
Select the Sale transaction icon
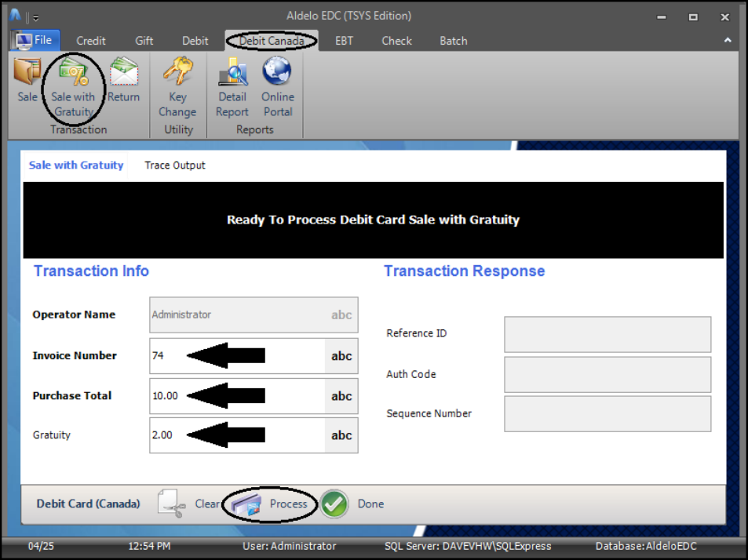[x=27, y=79]
